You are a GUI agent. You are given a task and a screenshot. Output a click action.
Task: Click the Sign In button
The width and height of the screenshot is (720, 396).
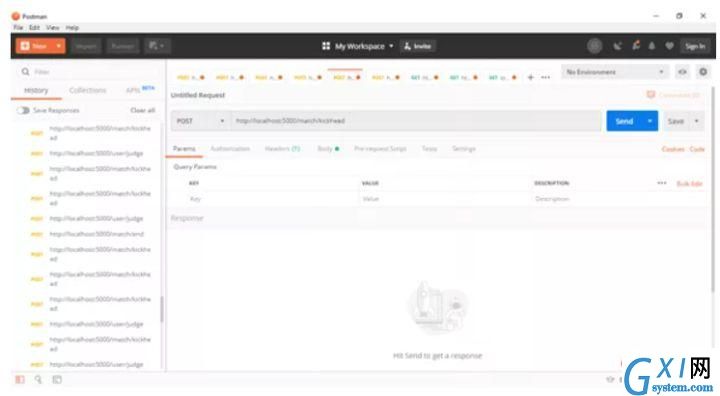tap(695, 46)
